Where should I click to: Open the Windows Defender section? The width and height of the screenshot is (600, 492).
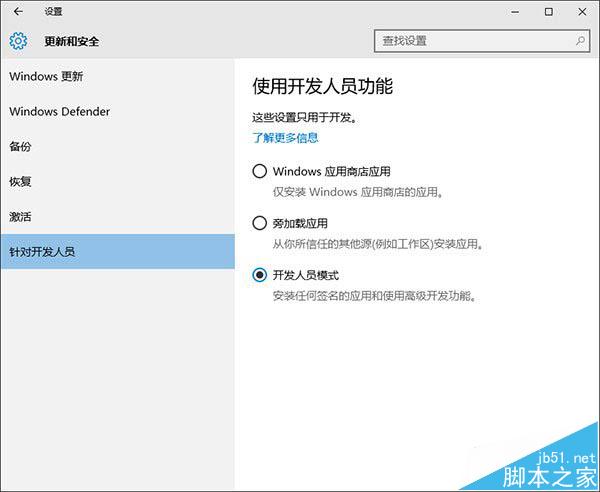117,111
